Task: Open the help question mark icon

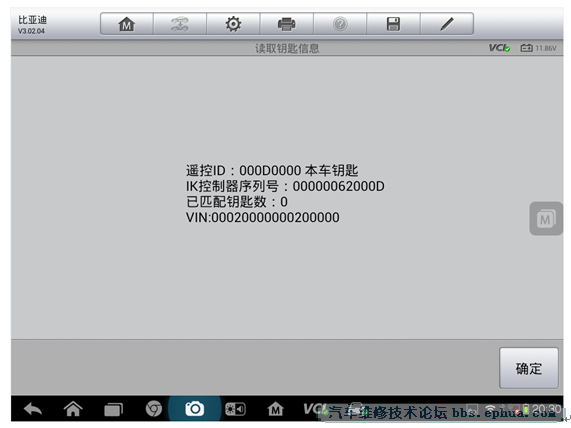Action: pyautogui.click(x=340, y=24)
